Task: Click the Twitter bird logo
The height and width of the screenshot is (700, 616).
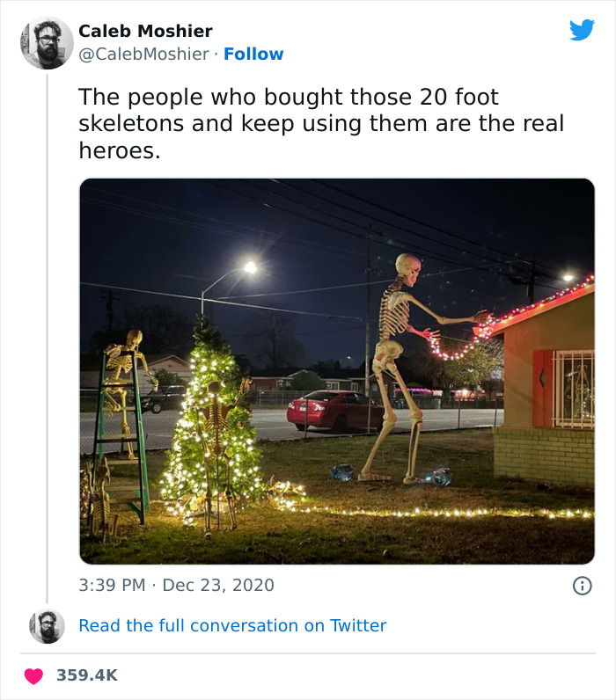Action: click(x=582, y=31)
